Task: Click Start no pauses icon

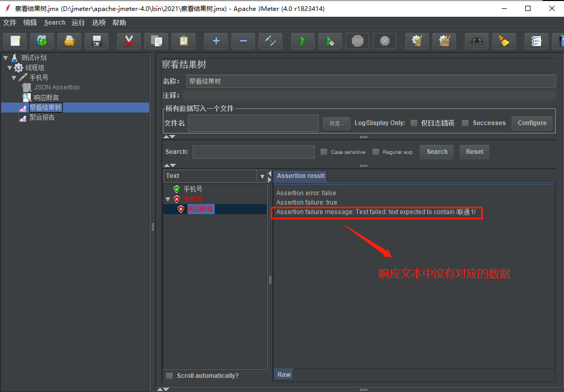Action: click(x=330, y=41)
